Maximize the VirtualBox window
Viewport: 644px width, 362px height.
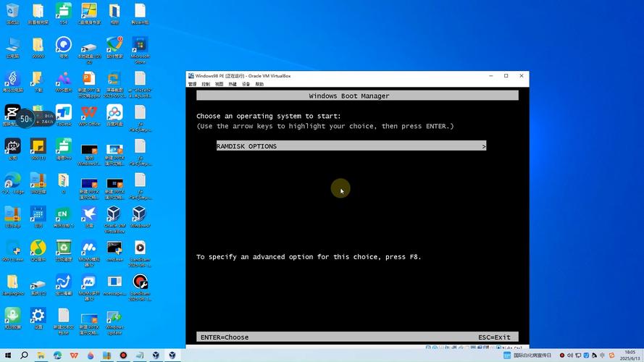pos(506,76)
